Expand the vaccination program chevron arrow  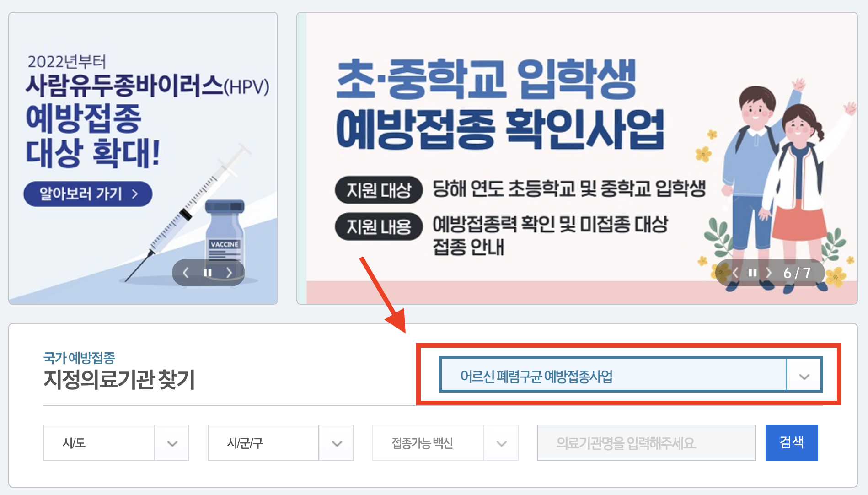(x=804, y=376)
